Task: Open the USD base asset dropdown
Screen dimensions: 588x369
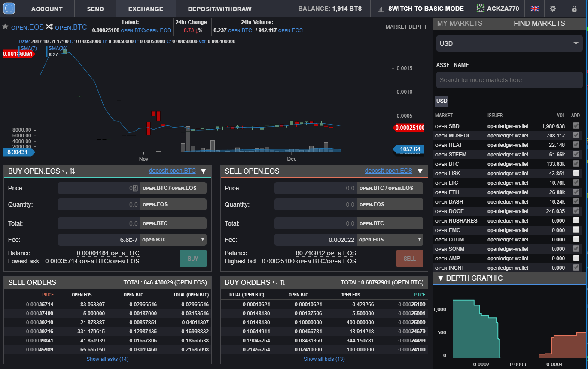Action: (509, 43)
